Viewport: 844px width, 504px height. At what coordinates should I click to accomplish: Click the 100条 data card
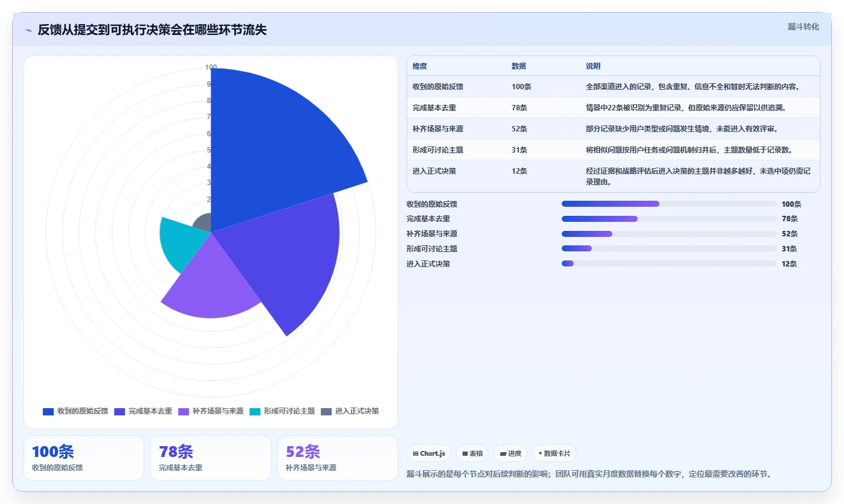coord(84,458)
